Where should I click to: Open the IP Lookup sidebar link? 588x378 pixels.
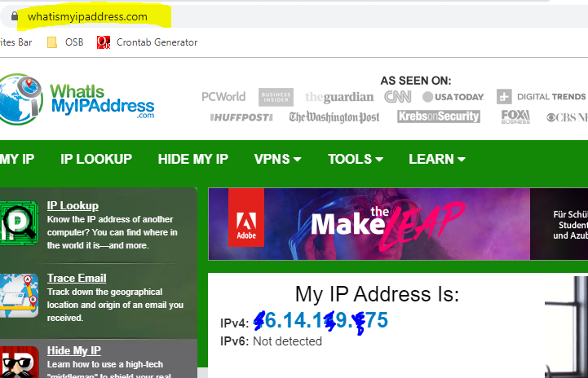pos(73,205)
